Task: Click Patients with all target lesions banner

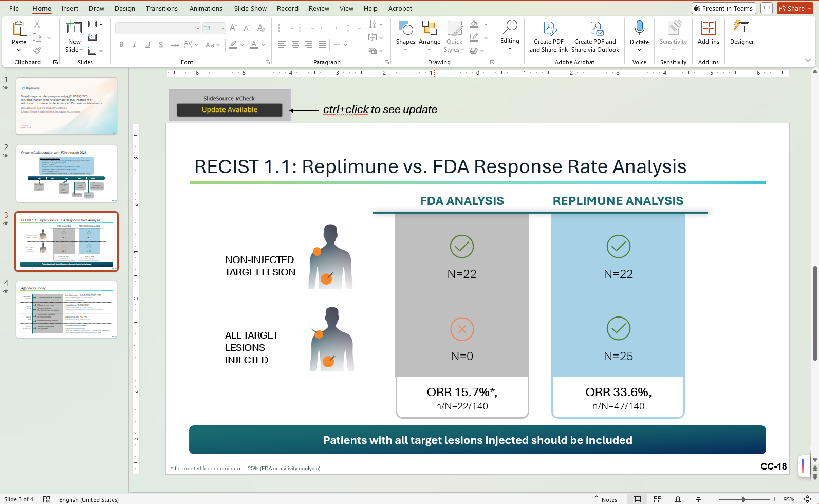Action: (477, 440)
